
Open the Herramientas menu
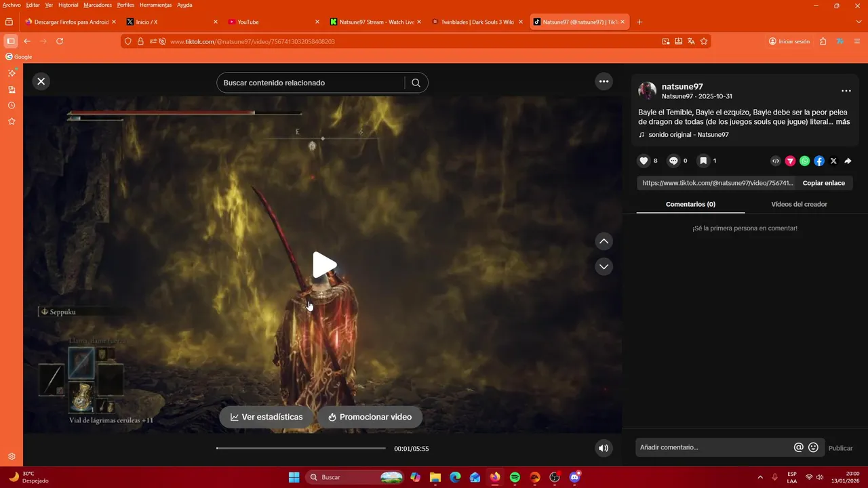coord(156,5)
